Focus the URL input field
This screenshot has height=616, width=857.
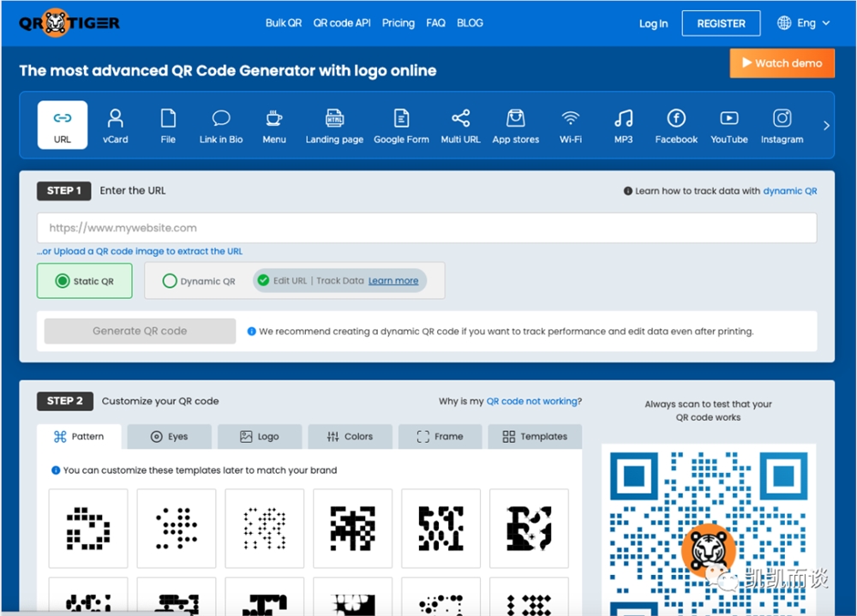(427, 228)
